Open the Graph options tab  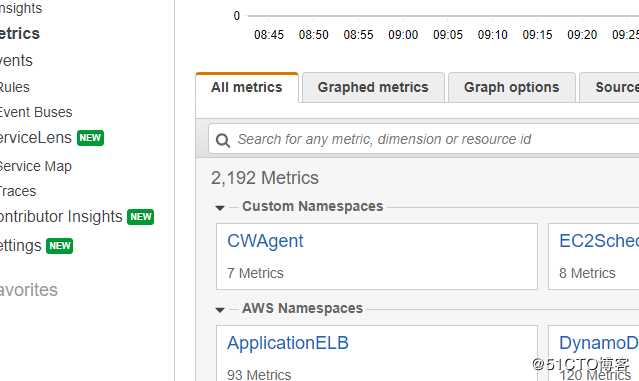coord(511,87)
